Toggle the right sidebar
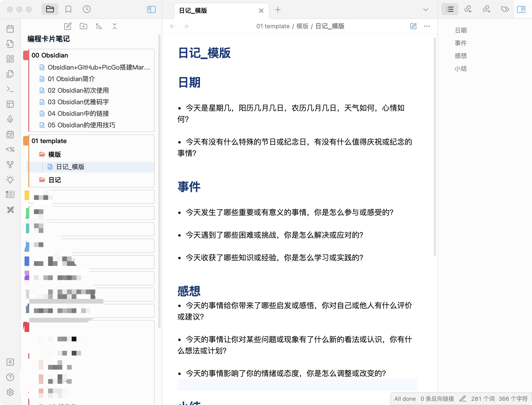 pyautogui.click(x=521, y=9)
